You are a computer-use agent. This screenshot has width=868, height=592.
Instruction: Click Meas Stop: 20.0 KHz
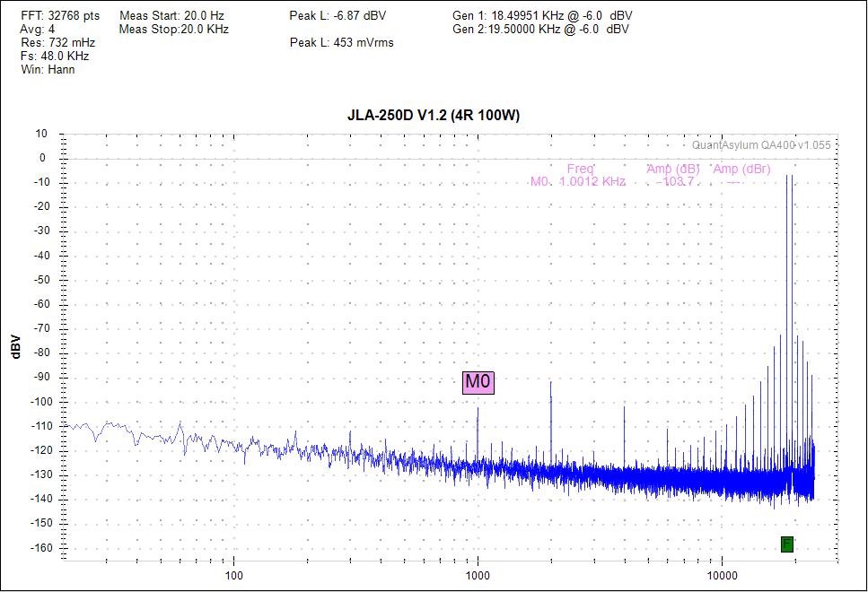tap(174, 30)
